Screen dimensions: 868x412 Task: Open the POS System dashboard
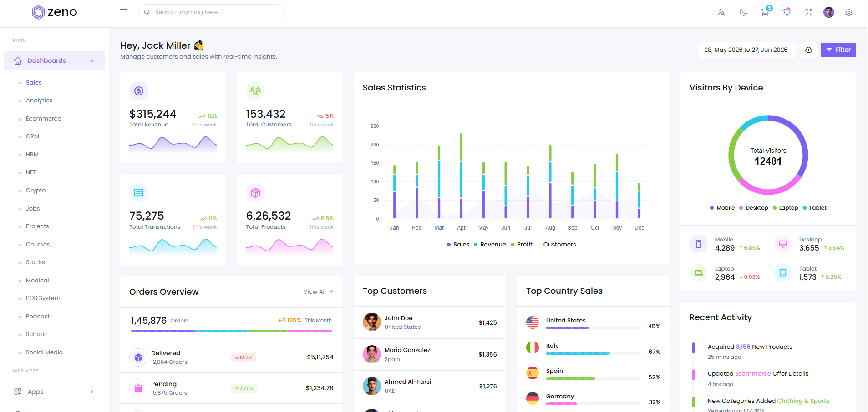tap(43, 298)
